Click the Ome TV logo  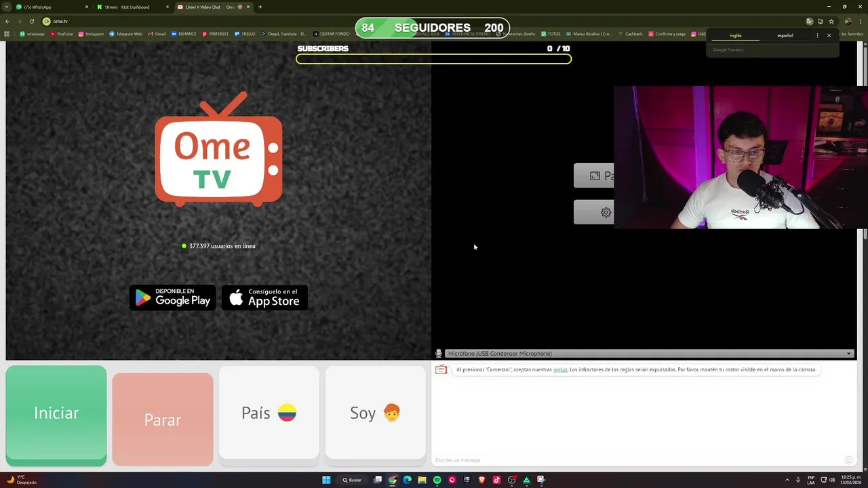pyautogui.click(x=218, y=149)
